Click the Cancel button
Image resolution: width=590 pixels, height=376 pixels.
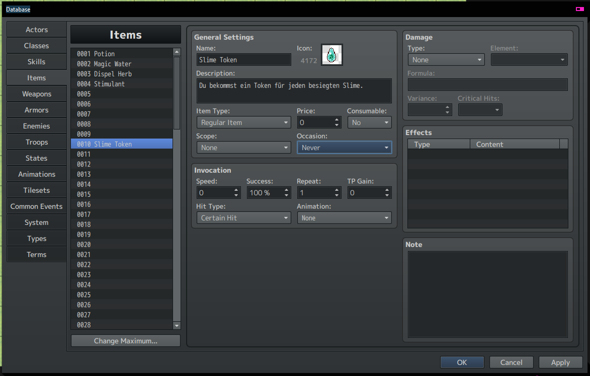(x=511, y=362)
